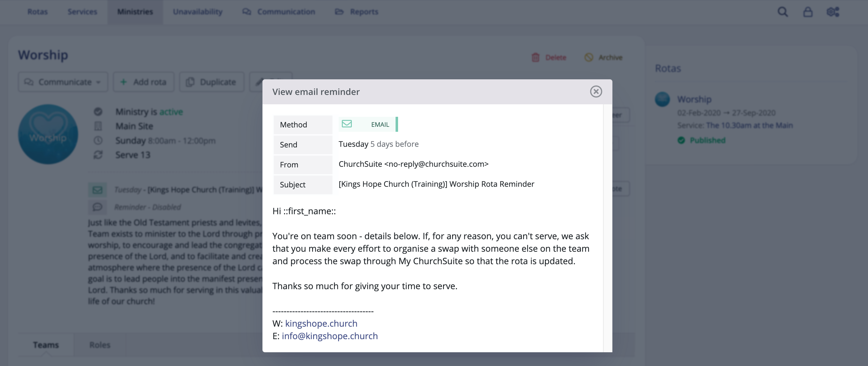Open the Communication menu
The height and width of the screenshot is (366, 868).
pyautogui.click(x=286, y=12)
